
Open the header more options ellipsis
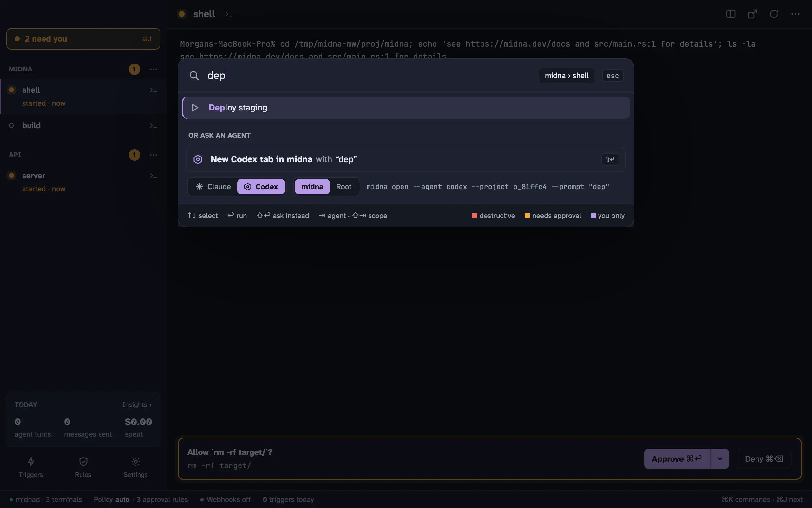pos(795,14)
